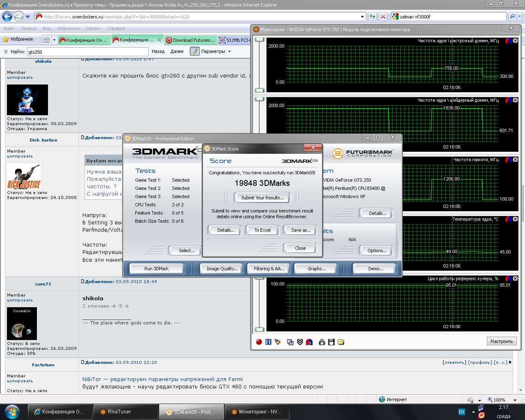Open the Параметры find options dropdown

[x=229, y=52]
